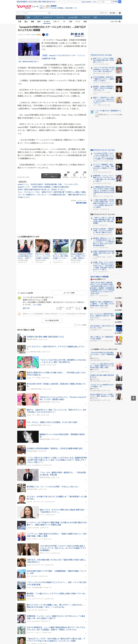
Task: Focus the top ウェブ検索 input field
Action: point(104,2)
